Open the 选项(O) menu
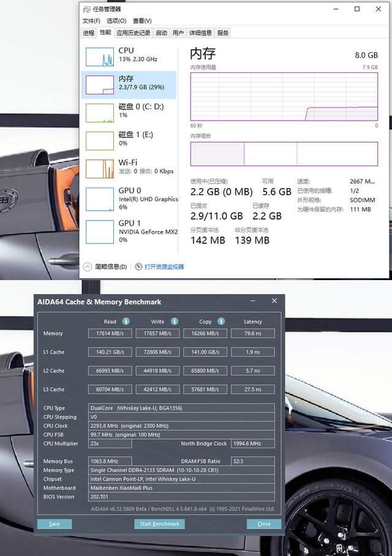The image size is (392, 556). tap(116, 21)
